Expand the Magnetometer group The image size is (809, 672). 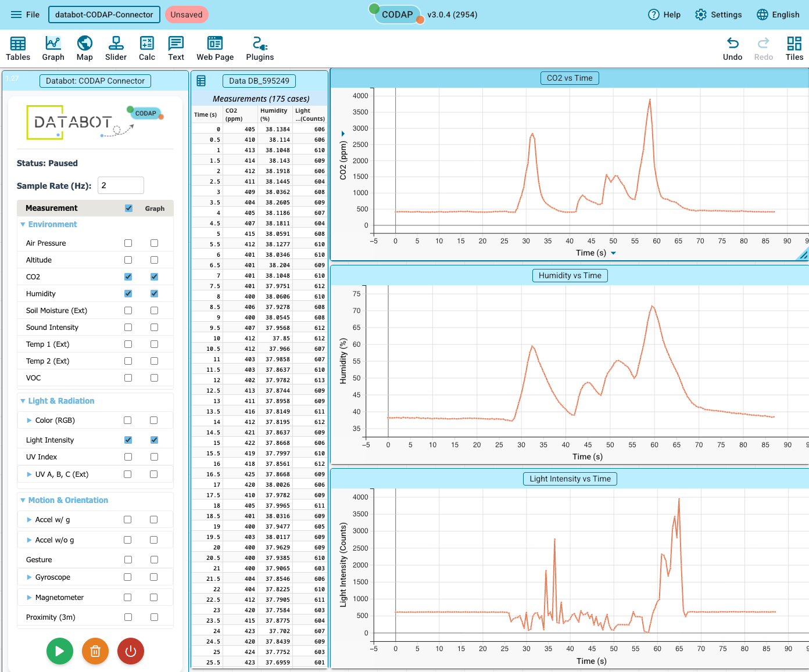tap(29, 598)
